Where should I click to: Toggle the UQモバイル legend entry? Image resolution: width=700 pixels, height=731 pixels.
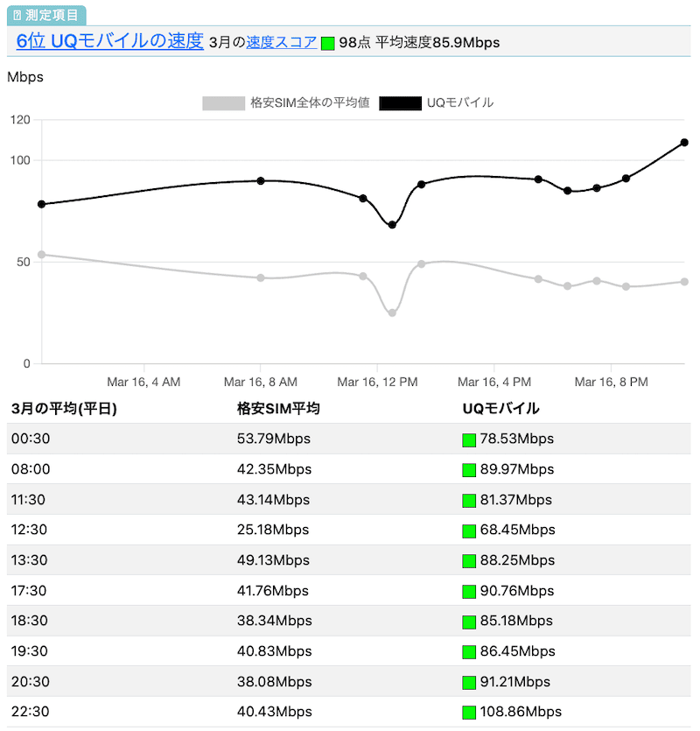[455, 102]
